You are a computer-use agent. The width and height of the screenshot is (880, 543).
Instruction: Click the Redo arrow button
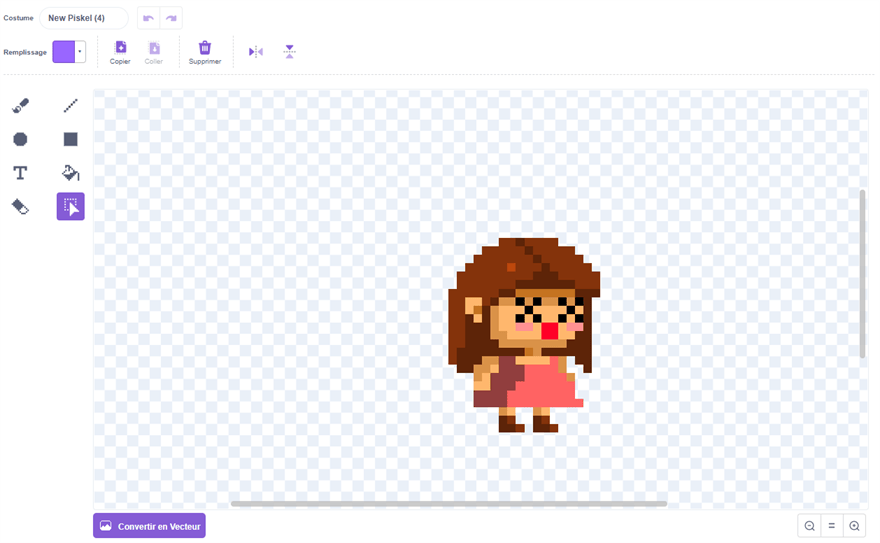[171, 18]
